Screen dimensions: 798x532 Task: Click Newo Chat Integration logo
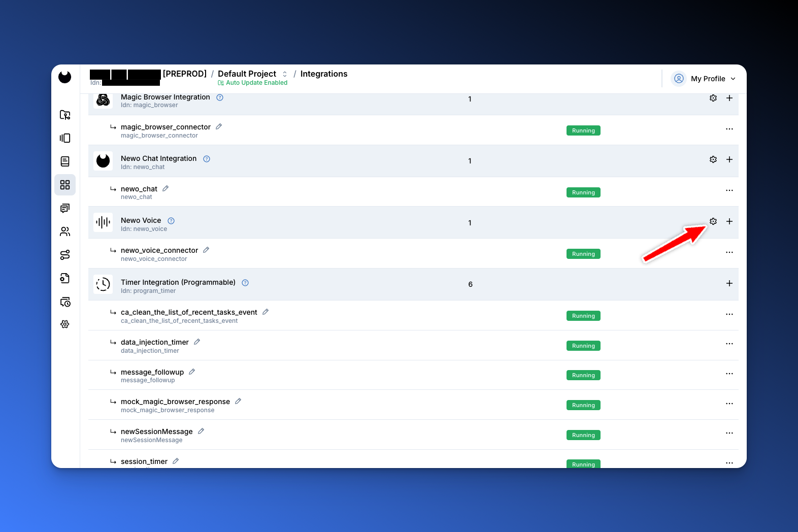click(103, 160)
